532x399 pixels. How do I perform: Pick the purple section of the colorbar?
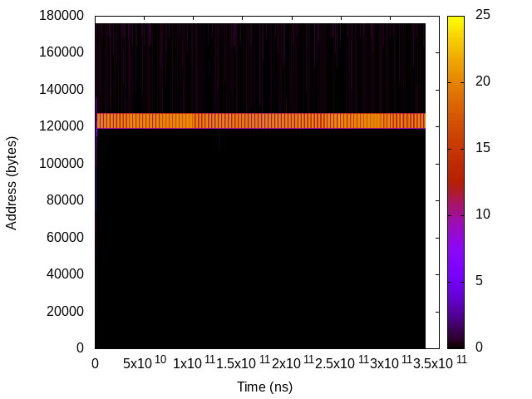click(x=456, y=274)
